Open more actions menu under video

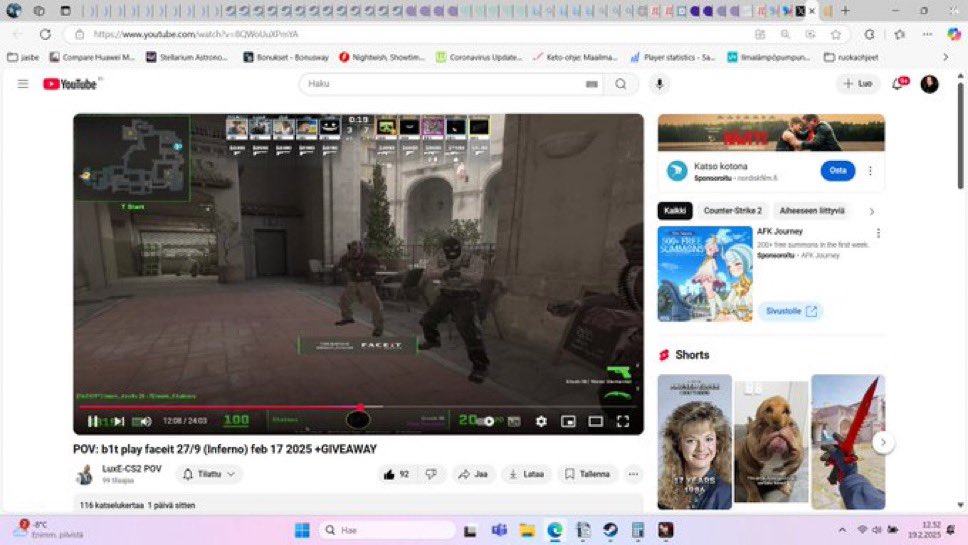633,474
